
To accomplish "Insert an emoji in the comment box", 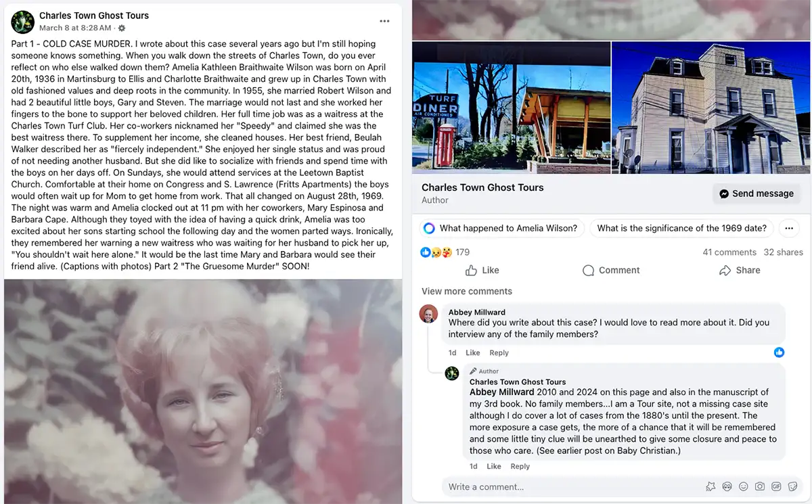I will (744, 486).
